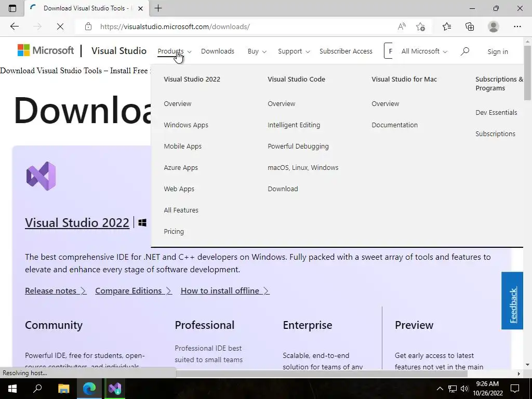This screenshot has height=399, width=532.
Task: Expand the All Microsoft dropdown
Action: [424, 51]
